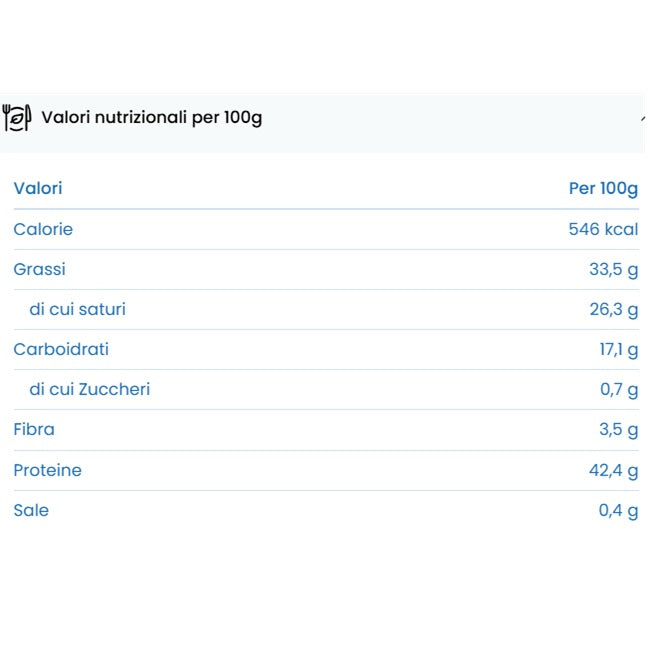Click the 546 kcal value
Viewport: 648px width, 648px height.
tap(603, 229)
